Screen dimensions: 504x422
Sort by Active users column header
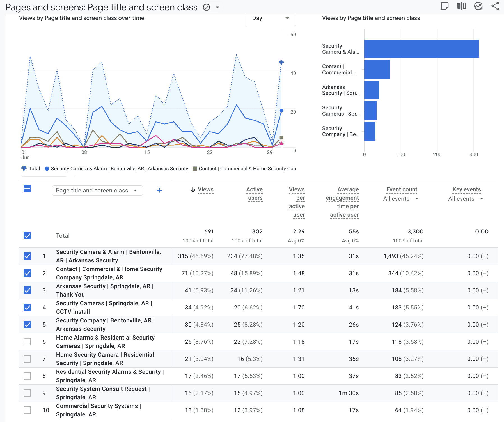(255, 194)
